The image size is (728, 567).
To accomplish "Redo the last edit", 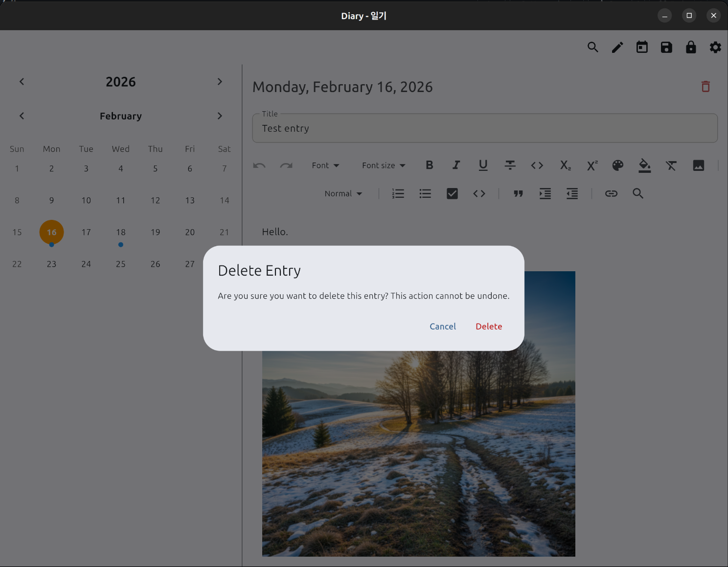I will 286,165.
